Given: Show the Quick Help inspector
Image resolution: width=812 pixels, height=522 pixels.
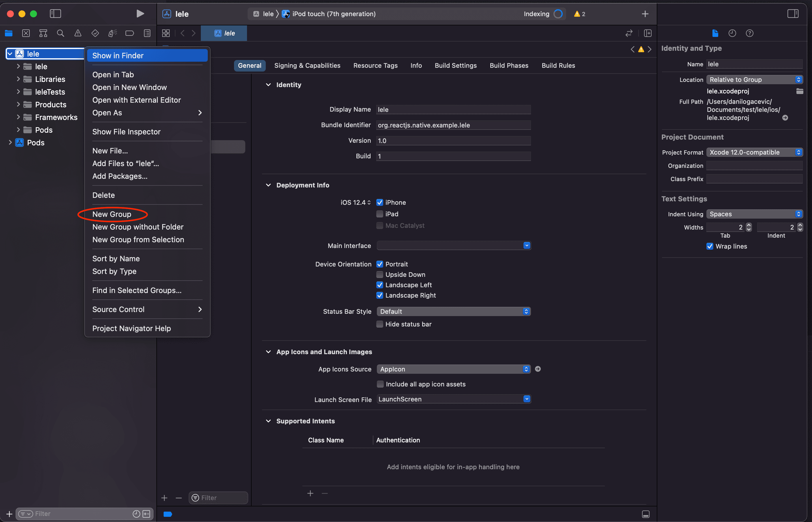Looking at the screenshot, I should pos(750,33).
